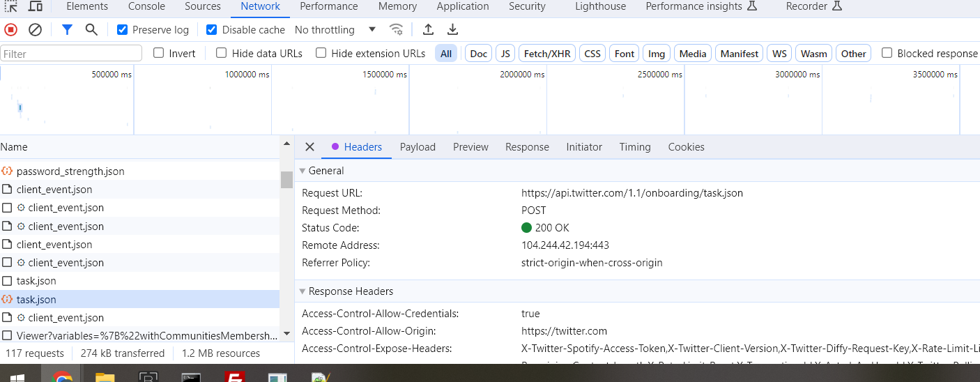Toggle the filter funnel icon

67,29
